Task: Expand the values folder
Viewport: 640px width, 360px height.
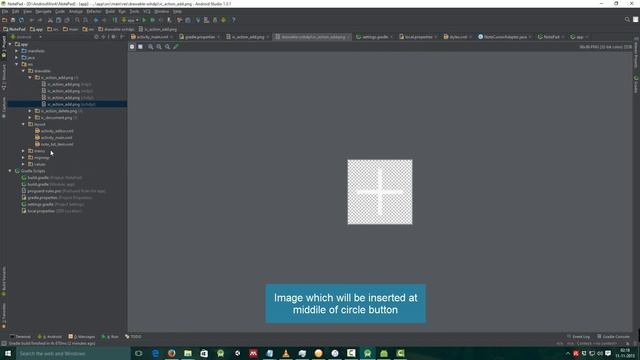Action: pyautogui.click(x=23, y=164)
